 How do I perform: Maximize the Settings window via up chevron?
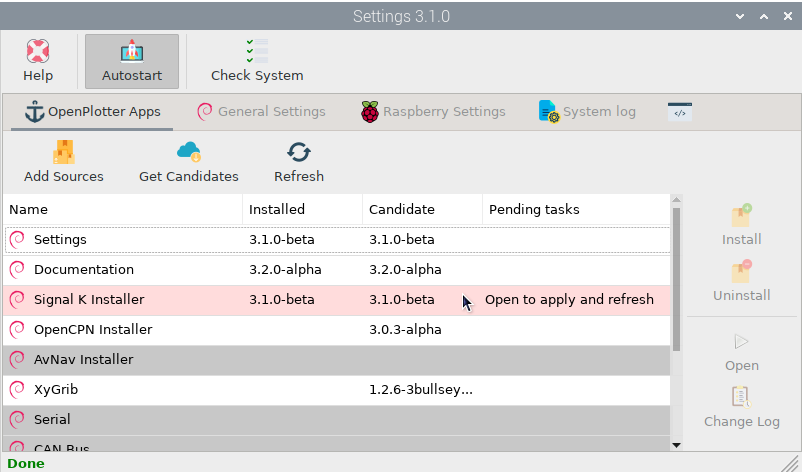(764, 16)
